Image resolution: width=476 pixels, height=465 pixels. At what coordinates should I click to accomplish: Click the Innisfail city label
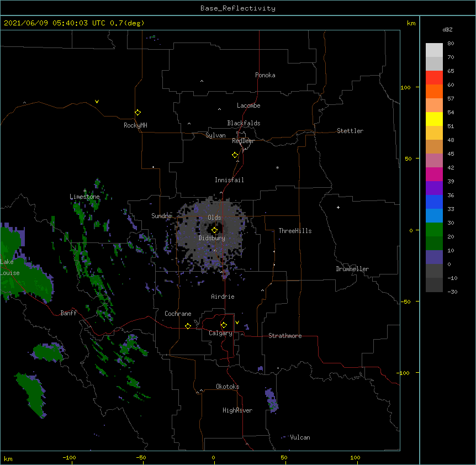[229, 180]
